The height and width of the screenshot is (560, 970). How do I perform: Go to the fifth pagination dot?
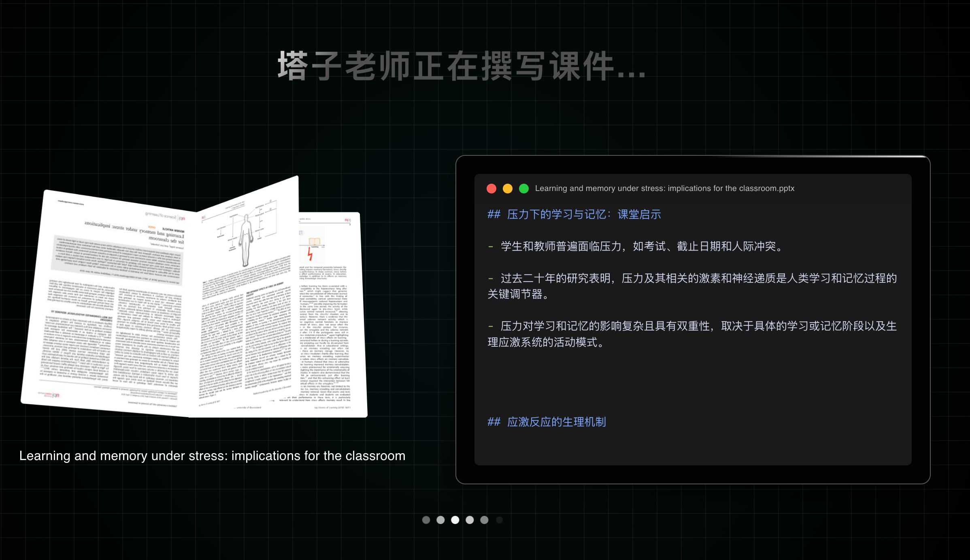coord(484,520)
